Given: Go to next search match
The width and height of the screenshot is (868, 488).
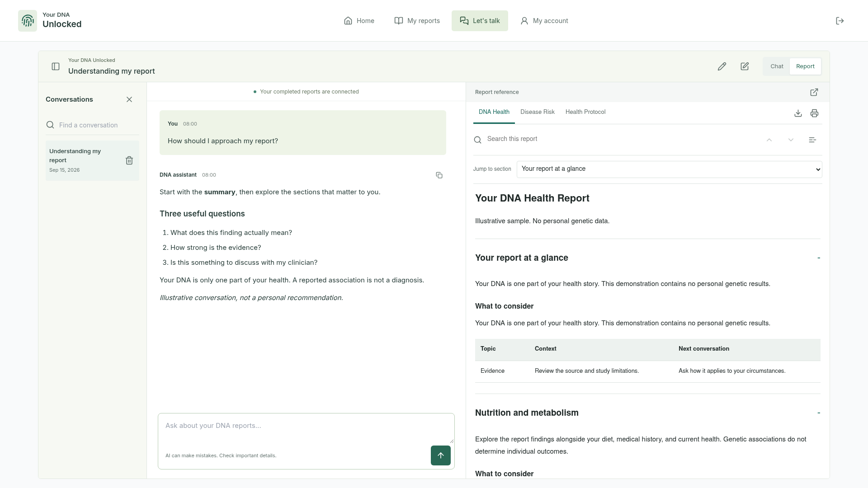Looking at the screenshot, I should pos(791,140).
